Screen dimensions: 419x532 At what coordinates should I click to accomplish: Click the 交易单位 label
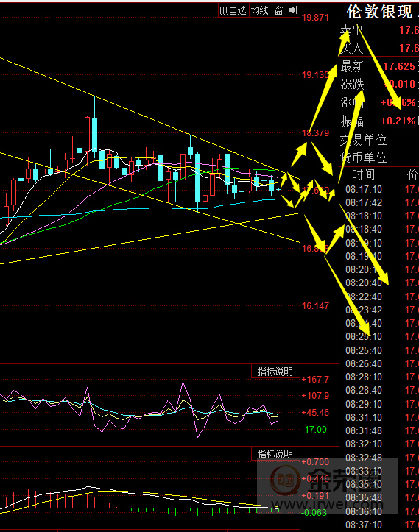(363, 140)
